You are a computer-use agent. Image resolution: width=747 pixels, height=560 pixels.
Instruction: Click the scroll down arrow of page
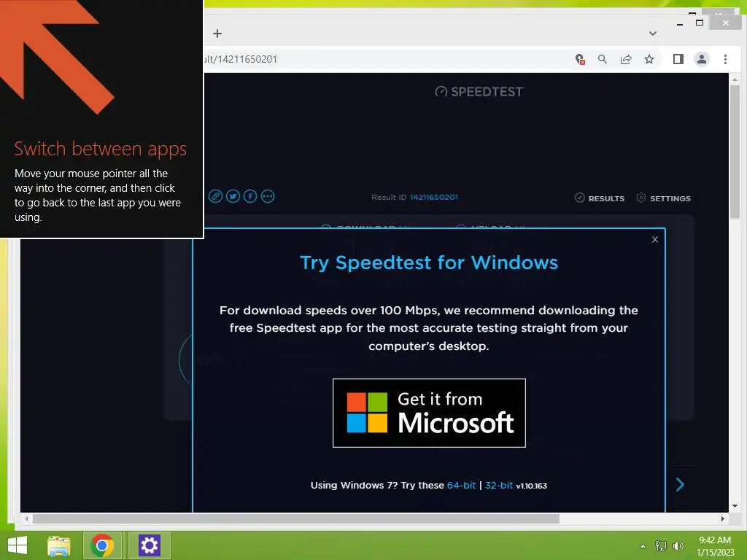pyautogui.click(x=735, y=506)
